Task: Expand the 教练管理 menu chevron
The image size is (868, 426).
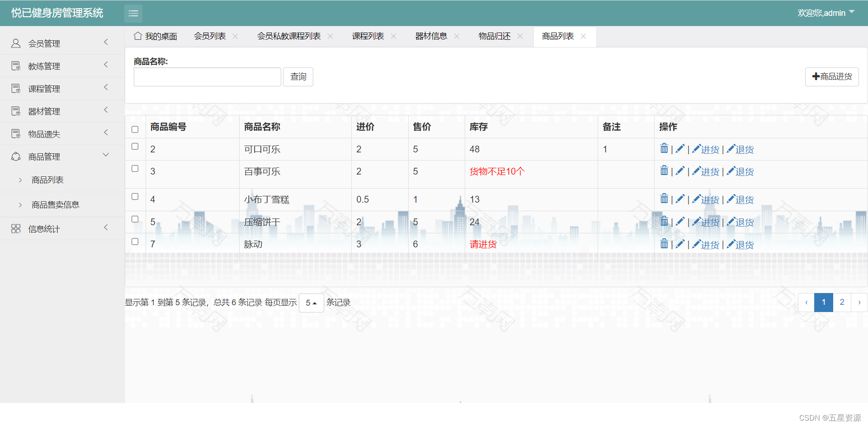Action: click(106, 65)
